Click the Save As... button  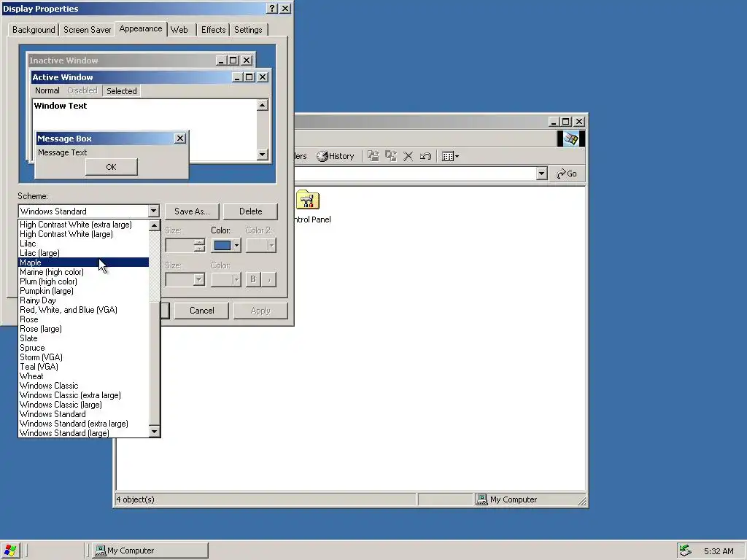click(x=192, y=211)
